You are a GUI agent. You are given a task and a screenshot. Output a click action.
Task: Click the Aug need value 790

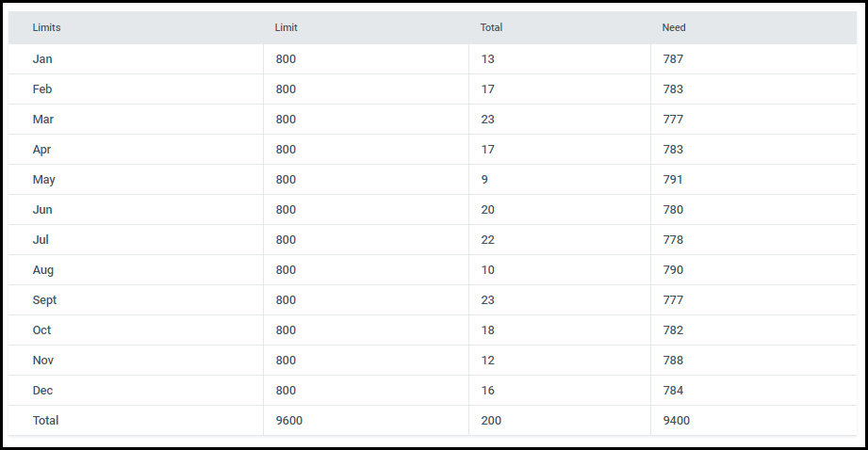[x=673, y=270]
